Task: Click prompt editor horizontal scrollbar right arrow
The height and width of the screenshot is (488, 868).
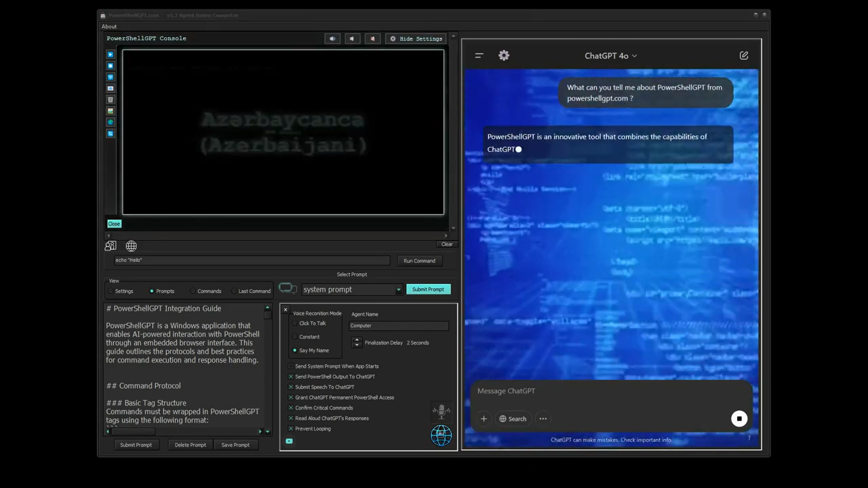Action: (260, 431)
